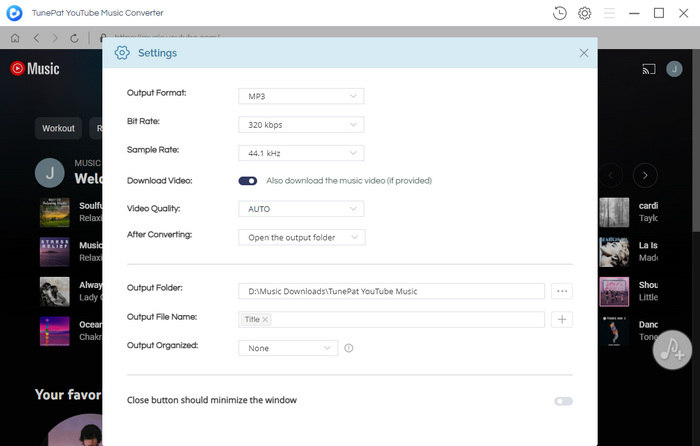
Task: Disable the Download Video toggle
Action: [248, 181]
